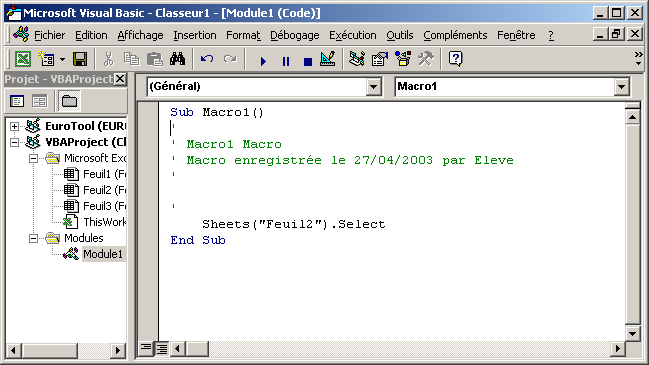Collapse the Modules folder
The height and width of the screenshot is (365, 649).
(34, 238)
